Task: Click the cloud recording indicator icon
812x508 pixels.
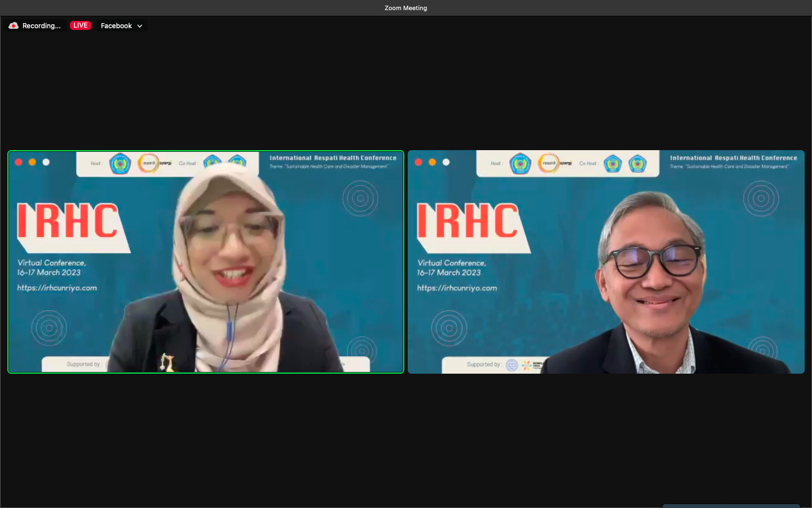Action: 14,26
